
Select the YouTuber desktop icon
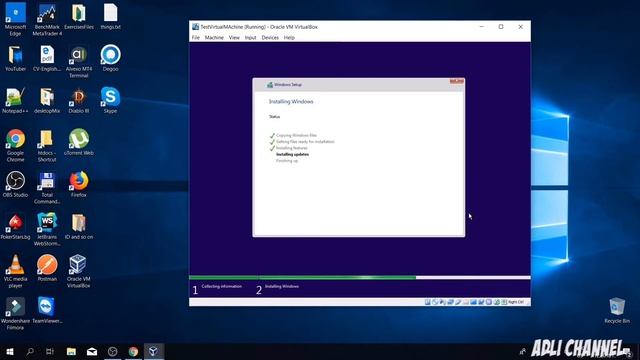pyautogui.click(x=15, y=59)
